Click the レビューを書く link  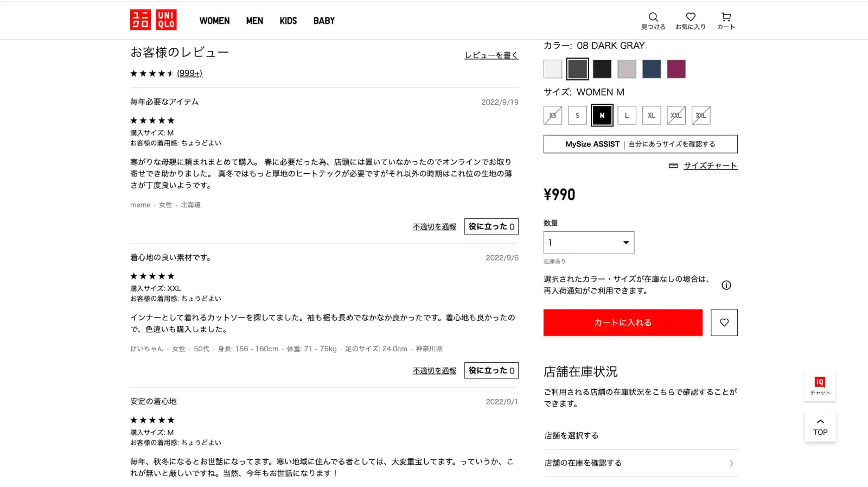tap(491, 55)
